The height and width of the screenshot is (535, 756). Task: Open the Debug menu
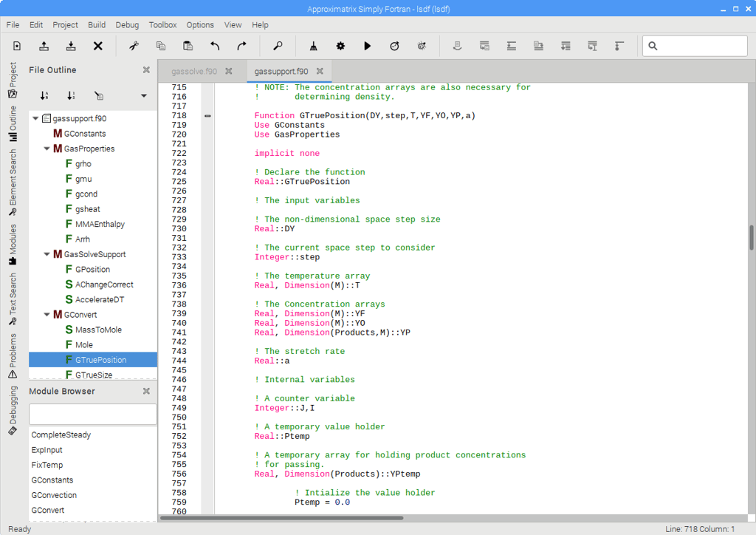tap(126, 24)
